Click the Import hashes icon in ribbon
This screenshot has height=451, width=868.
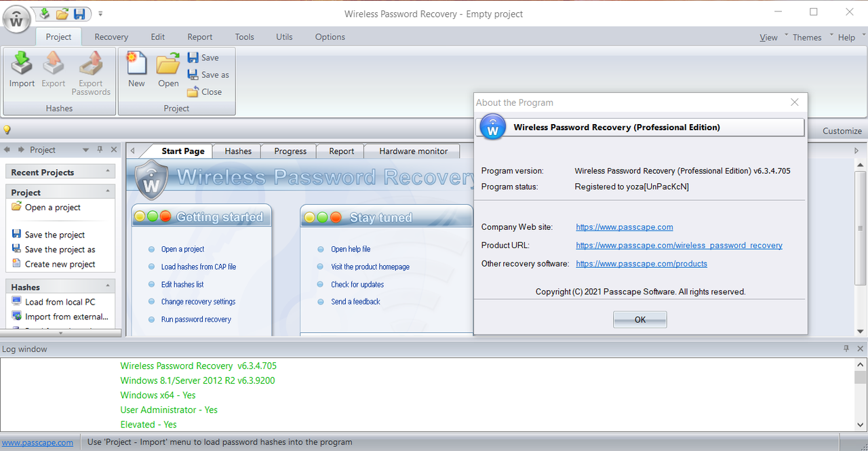(22, 70)
